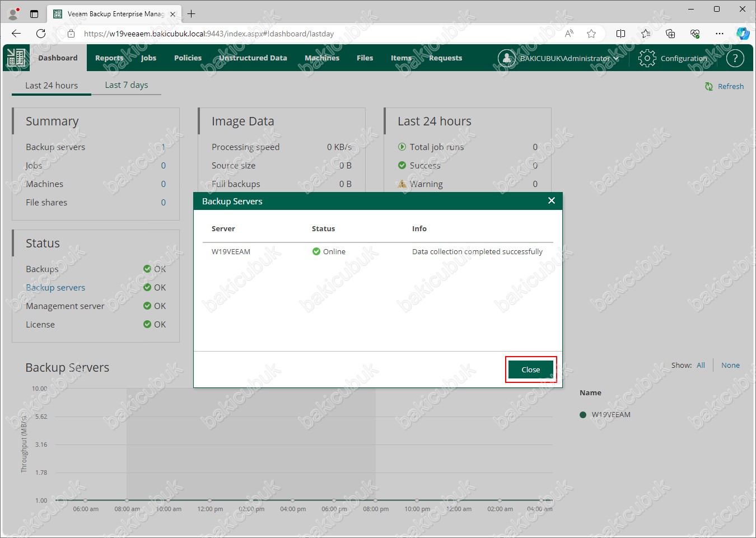This screenshot has width=756, height=538.
Task: Click File shares count value 0
Action: (x=164, y=202)
